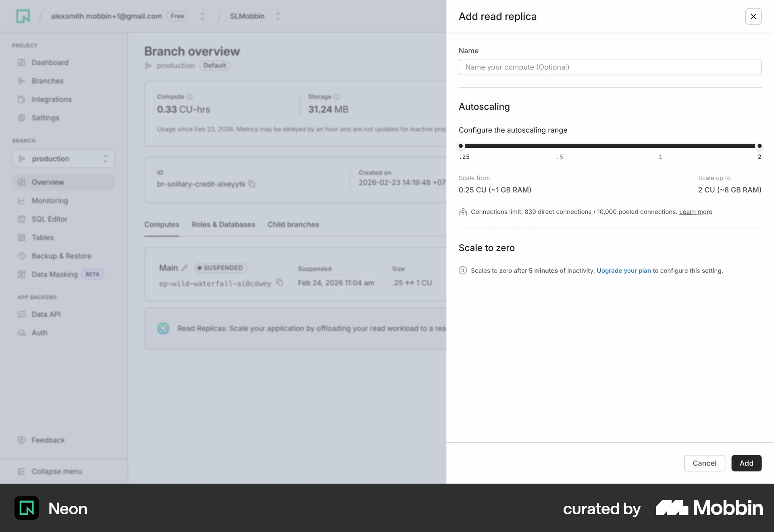Open the account switcher next to Free badge
The height and width of the screenshot is (532, 774).
(202, 16)
